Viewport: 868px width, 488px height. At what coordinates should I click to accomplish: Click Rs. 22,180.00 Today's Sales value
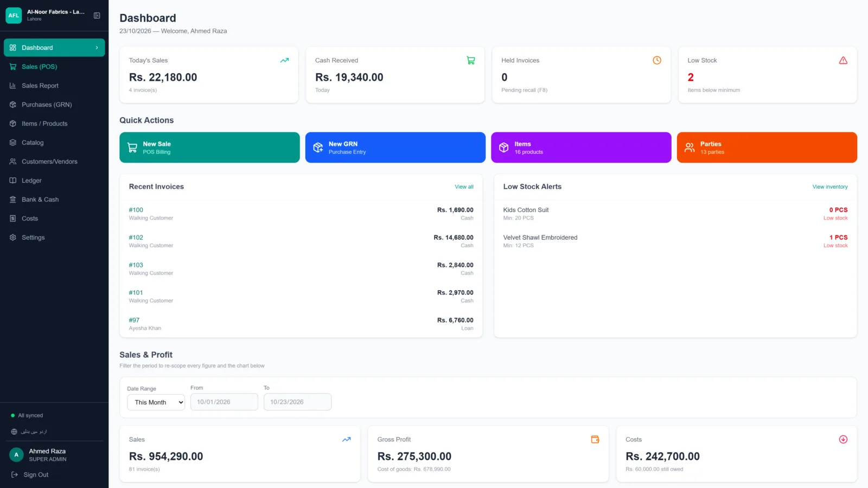[163, 77]
